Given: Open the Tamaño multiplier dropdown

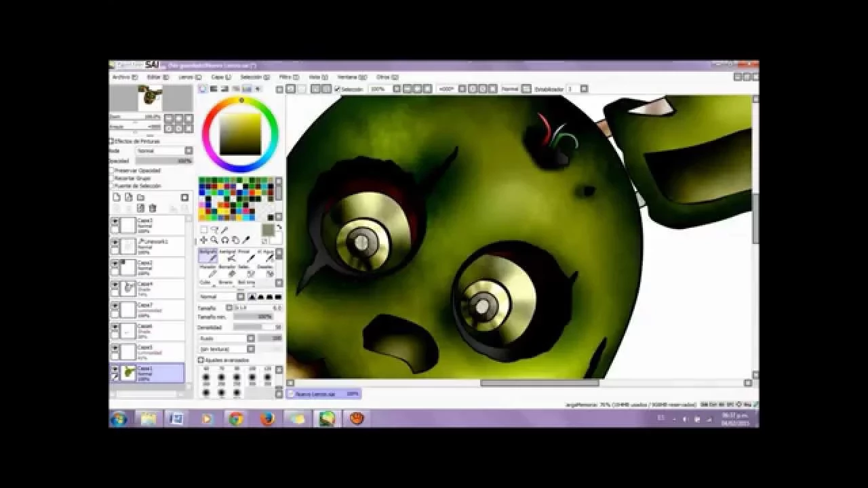Looking at the screenshot, I should tap(229, 308).
